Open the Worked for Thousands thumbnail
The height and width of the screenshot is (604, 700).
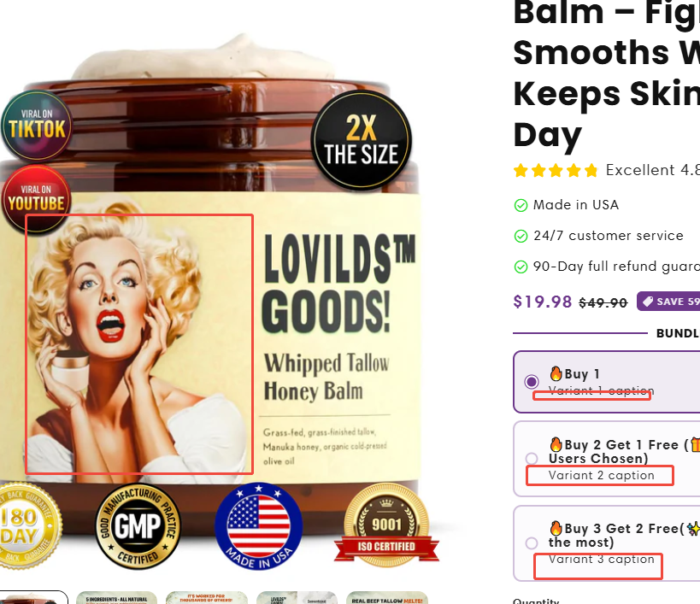point(207,598)
